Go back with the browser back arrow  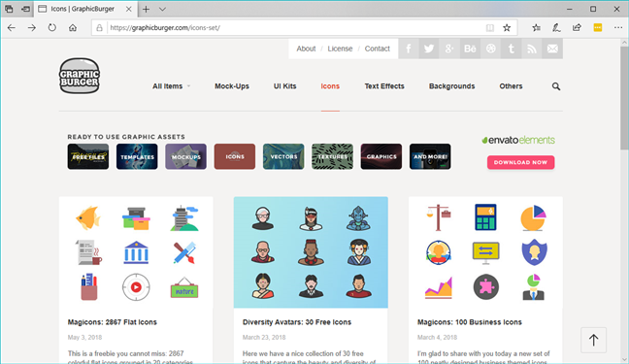(x=12, y=28)
